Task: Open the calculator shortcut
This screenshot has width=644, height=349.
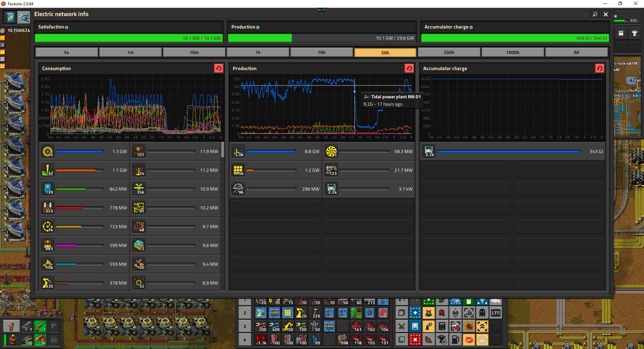Action: [442, 326]
